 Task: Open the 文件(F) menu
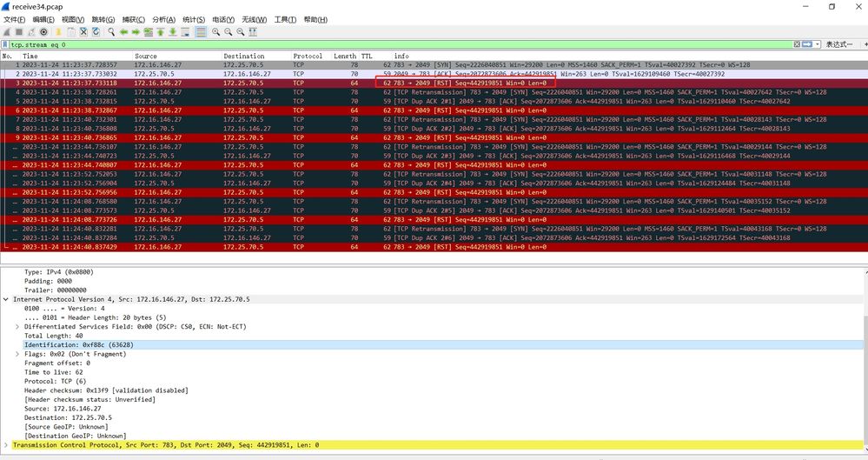coord(15,19)
